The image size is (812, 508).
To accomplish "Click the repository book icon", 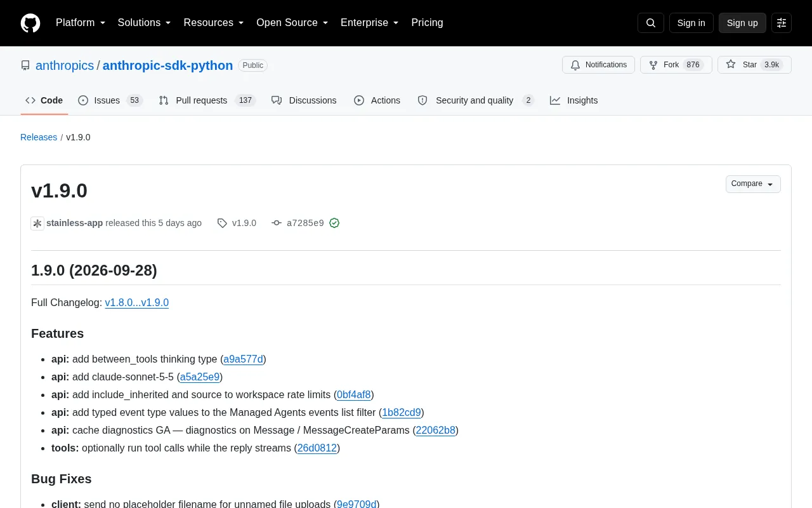I will [25, 65].
